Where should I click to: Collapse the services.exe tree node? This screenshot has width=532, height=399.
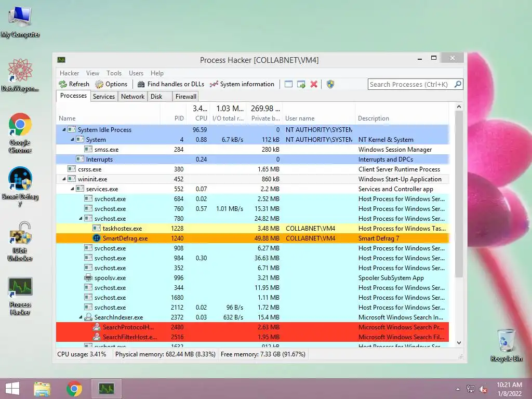click(72, 189)
